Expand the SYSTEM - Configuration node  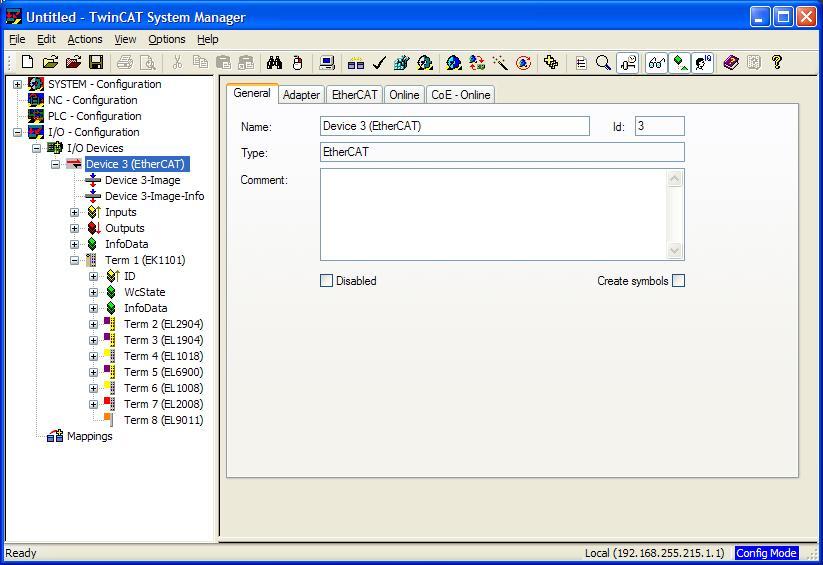coord(17,84)
